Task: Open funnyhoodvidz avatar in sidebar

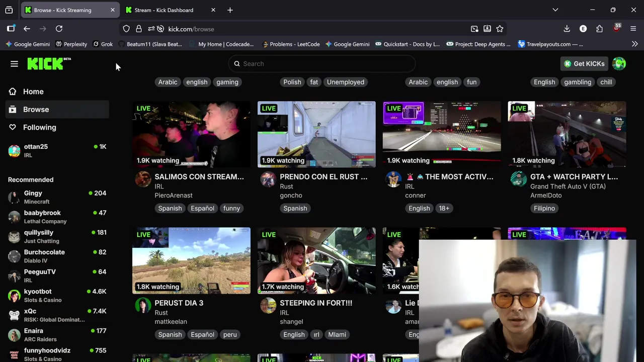Action: tap(14, 354)
